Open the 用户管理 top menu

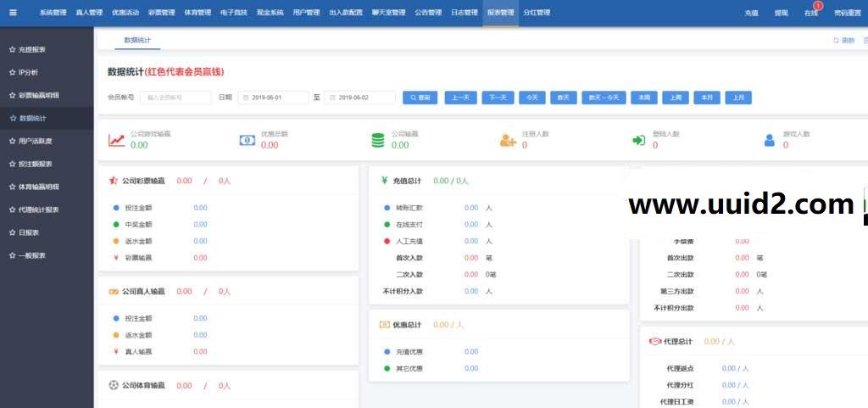[x=306, y=13]
